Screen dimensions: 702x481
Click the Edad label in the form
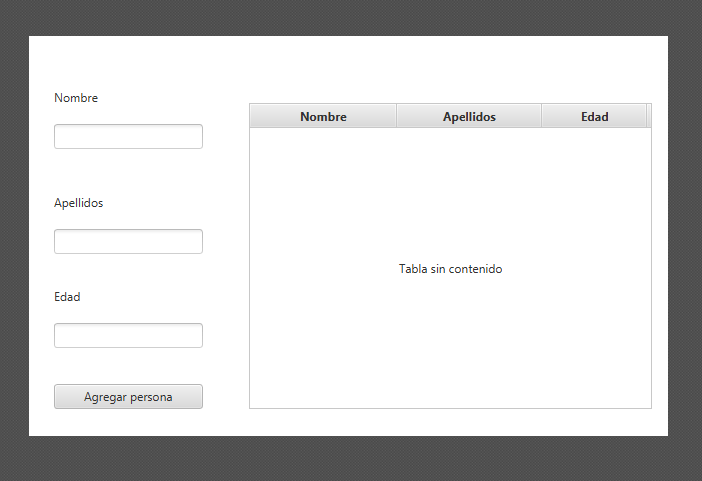pyautogui.click(x=67, y=297)
